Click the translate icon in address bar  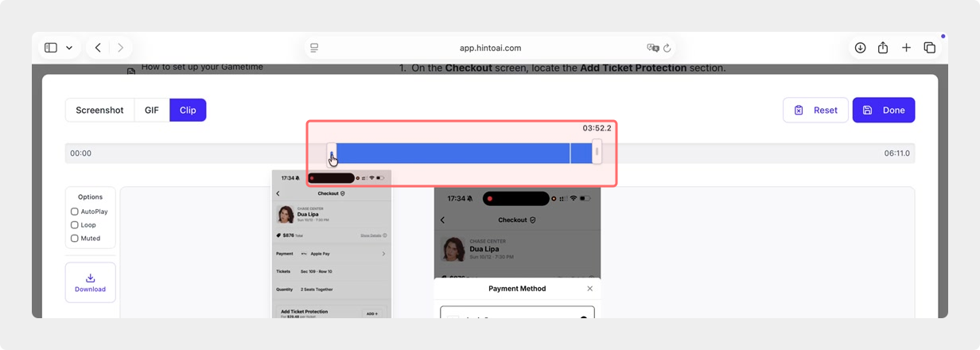tap(652, 48)
